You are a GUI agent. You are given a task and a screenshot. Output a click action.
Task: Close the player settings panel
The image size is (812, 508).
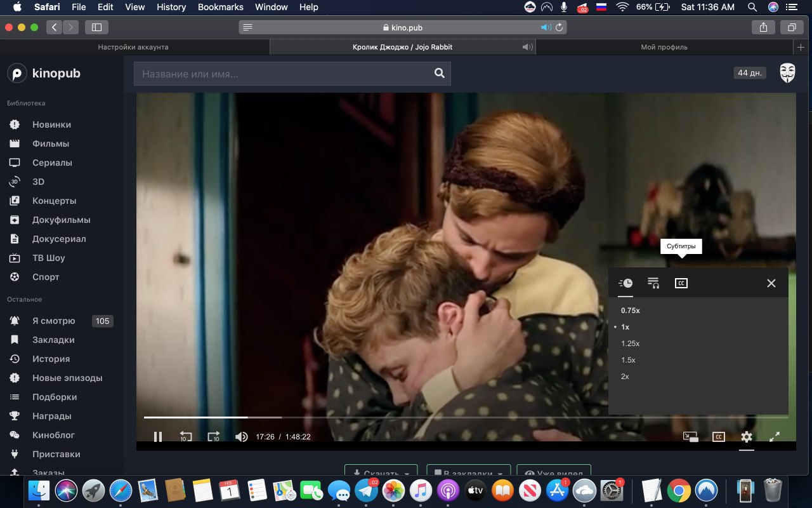771,283
